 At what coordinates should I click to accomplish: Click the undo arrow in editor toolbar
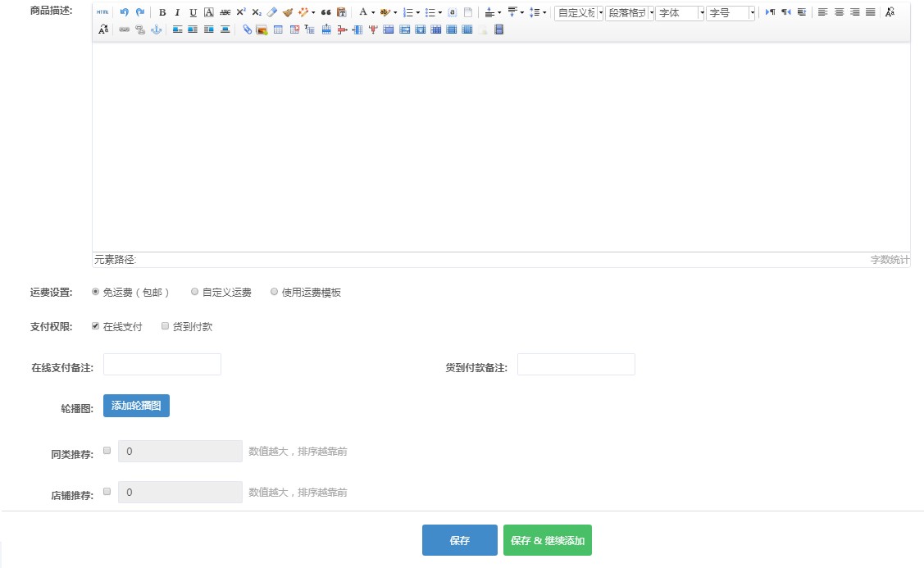pyautogui.click(x=125, y=12)
